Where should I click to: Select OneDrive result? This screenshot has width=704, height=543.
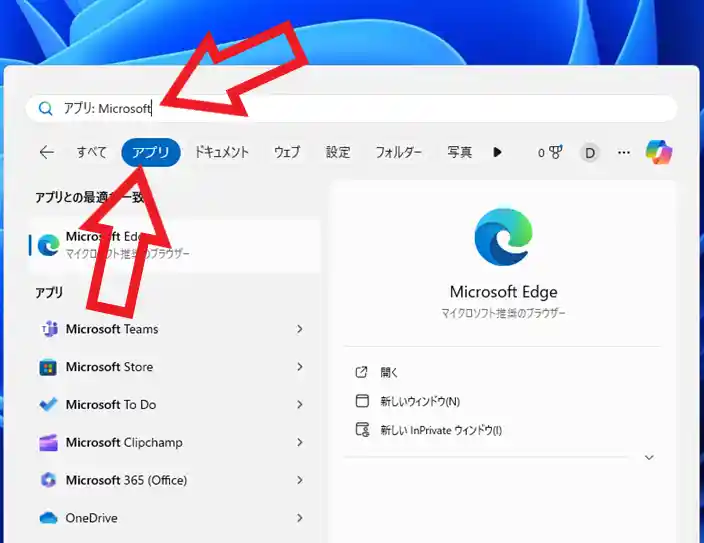[173, 518]
